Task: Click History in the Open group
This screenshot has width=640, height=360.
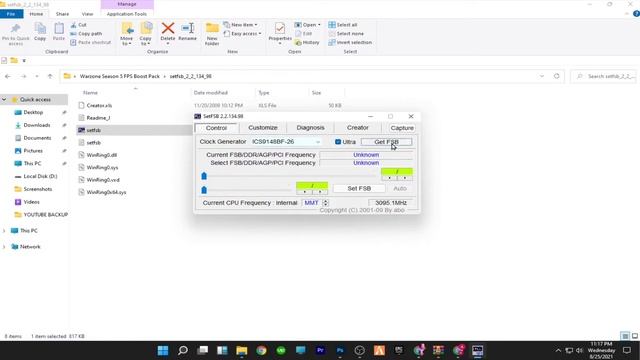Action: pyautogui.click(x=307, y=42)
